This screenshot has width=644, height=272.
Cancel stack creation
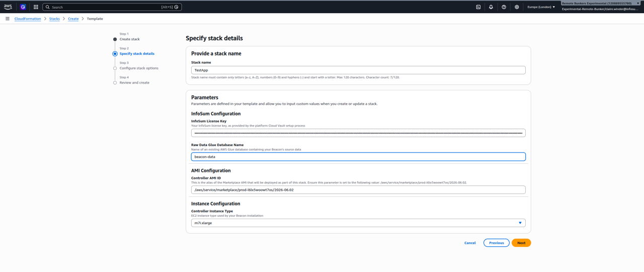point(470,243)
